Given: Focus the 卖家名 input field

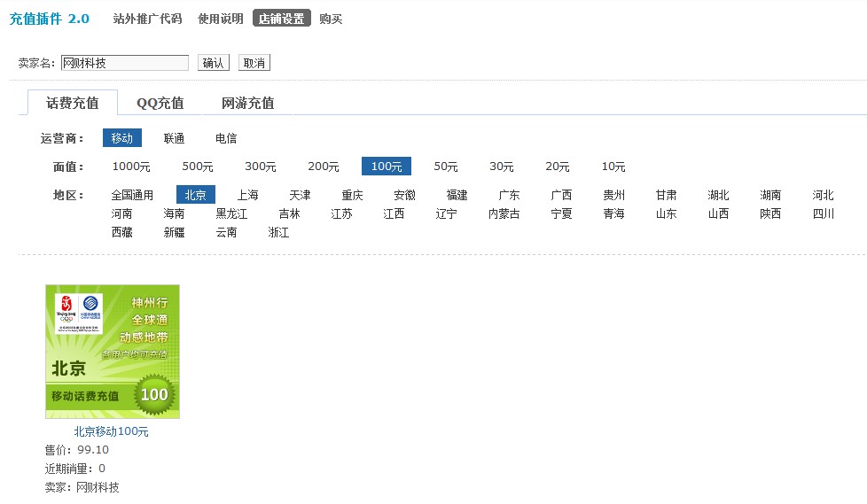Looking at the screenshot, I should [124, 63].
